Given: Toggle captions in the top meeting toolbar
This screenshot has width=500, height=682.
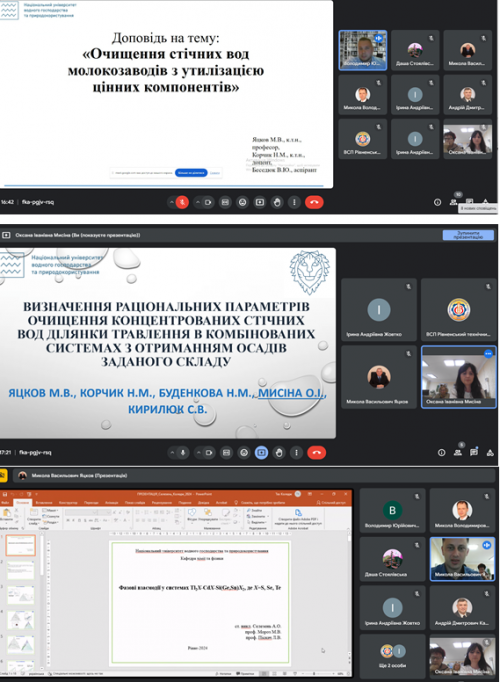Looking at the screenshot, I should [225, 202].
